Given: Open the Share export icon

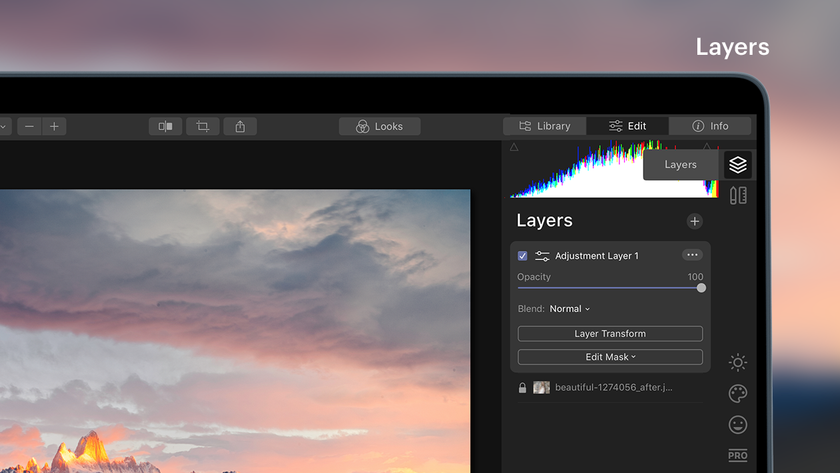Looking at the screenshot, I should (240, 126).
